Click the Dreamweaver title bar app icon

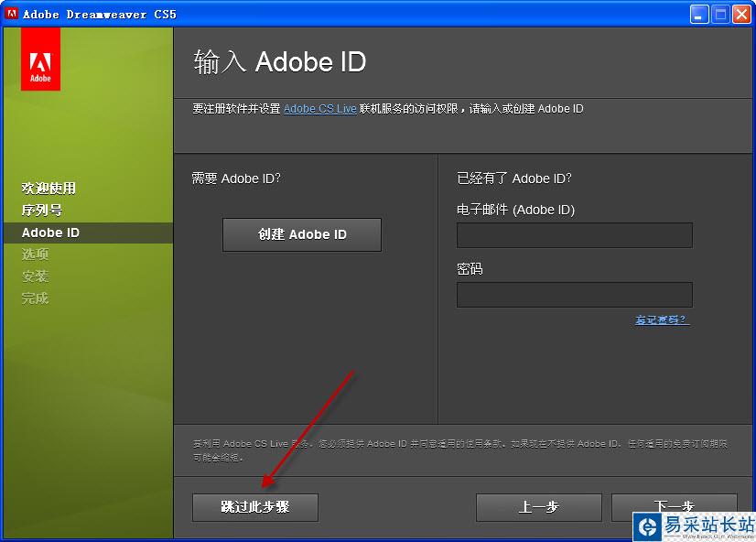pyautogui.click(x=11, y=14)
